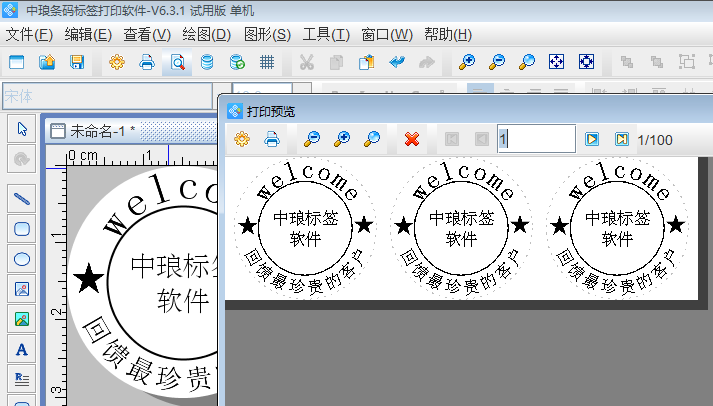Close the print preview with red X
The width and height of the screenshot is (713, 406).
point(411,139)
